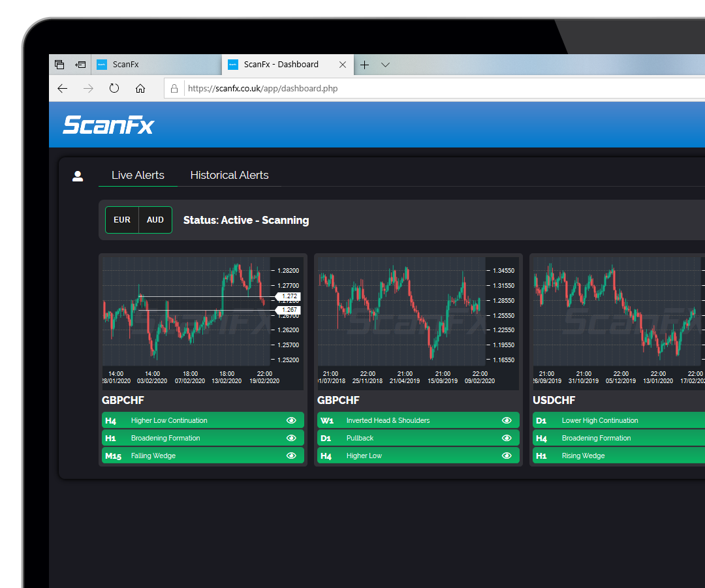
Task: Click the user profile icon
Action: (x=78, y=176)
